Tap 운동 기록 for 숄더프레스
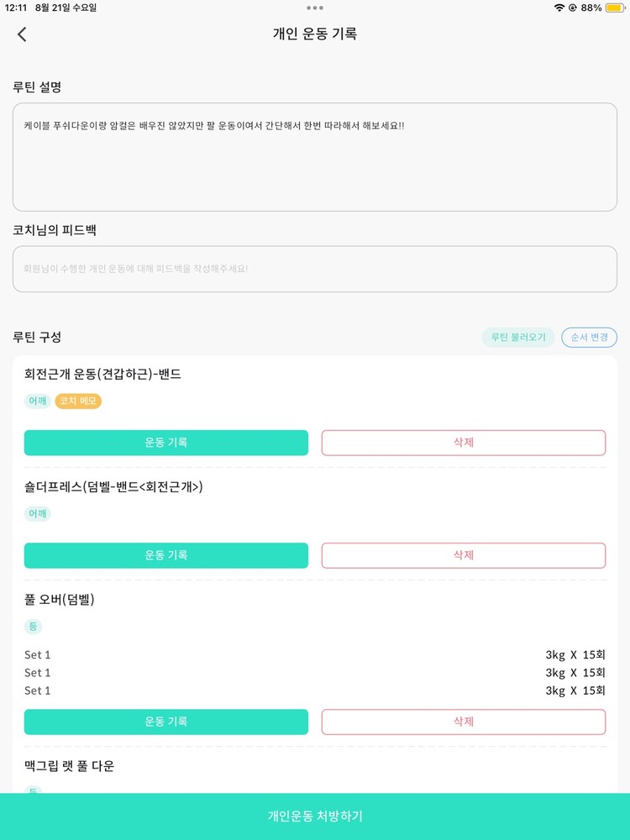Screen dimensions: 630x840 tap(166, 555)
